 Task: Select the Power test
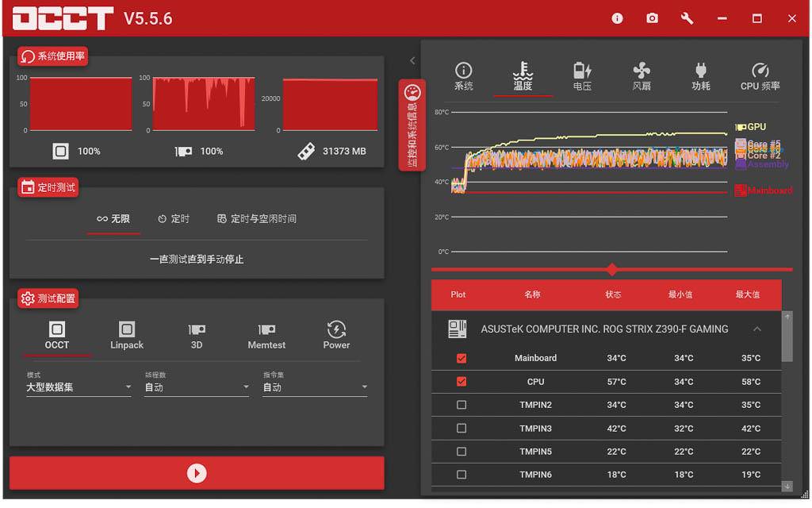pyautogui.click(x=336, y=336)
